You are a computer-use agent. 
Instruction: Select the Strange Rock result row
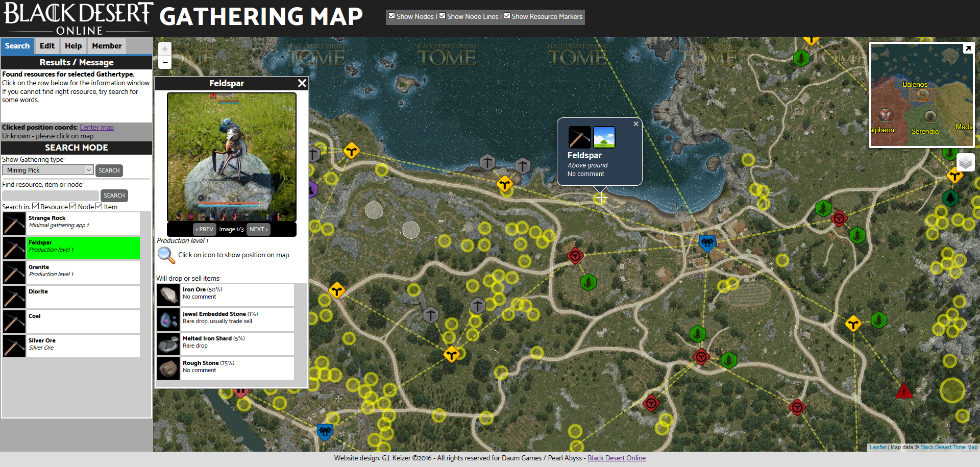(71, 223)
